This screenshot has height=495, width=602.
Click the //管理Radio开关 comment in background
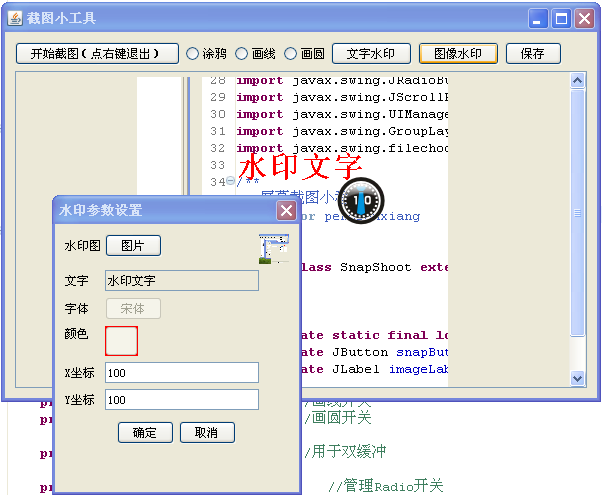(x=386, y=485)
